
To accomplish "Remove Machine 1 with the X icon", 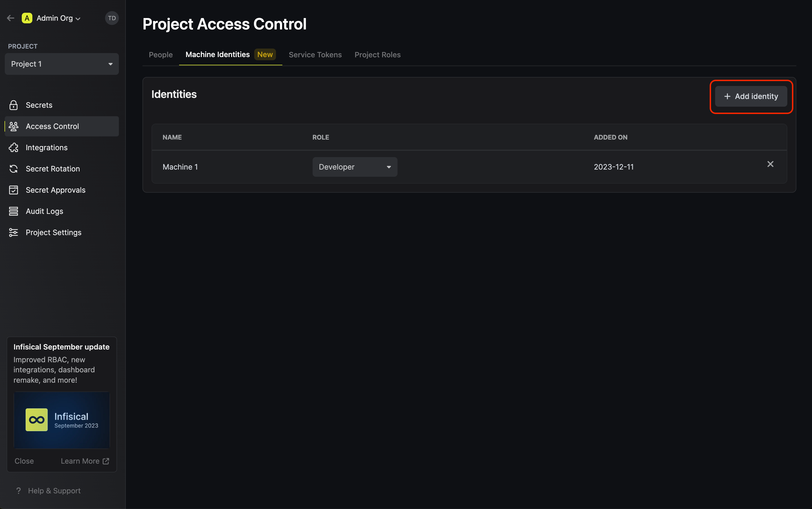I will (770, 164).
